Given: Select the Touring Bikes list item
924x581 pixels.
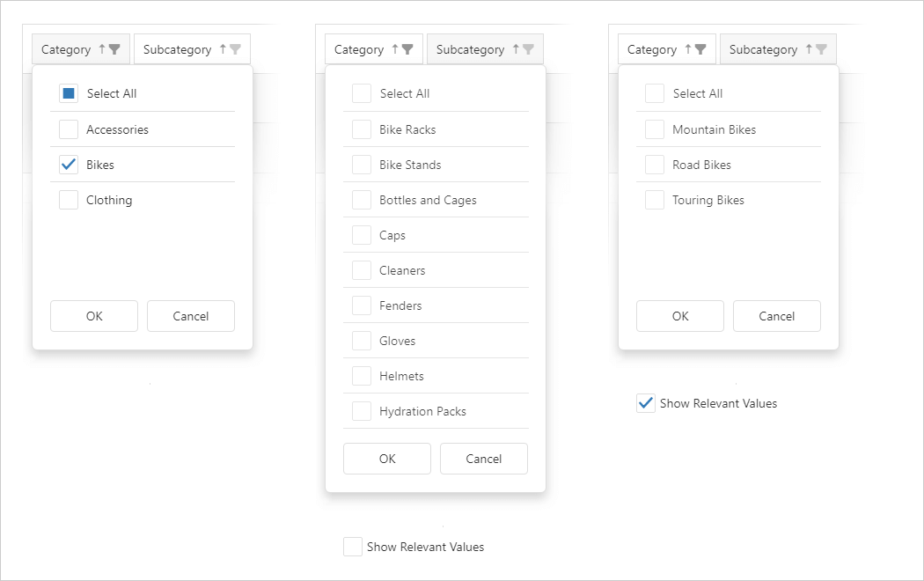Looking at the screenshot, I should (655, 200).
